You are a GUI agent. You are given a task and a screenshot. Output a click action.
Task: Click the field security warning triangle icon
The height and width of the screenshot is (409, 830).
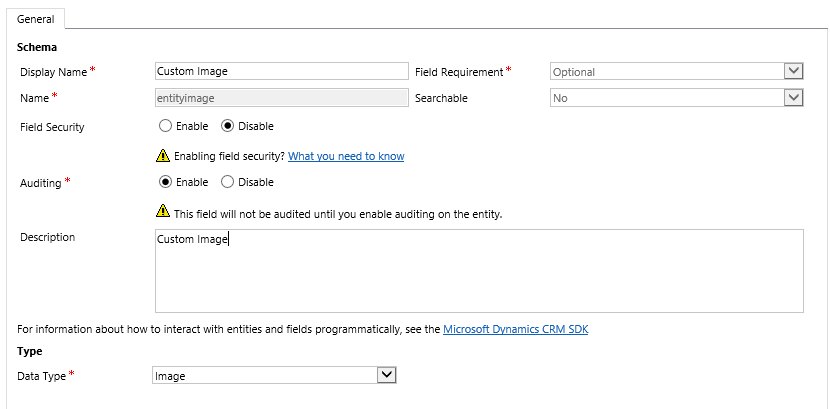163,156
